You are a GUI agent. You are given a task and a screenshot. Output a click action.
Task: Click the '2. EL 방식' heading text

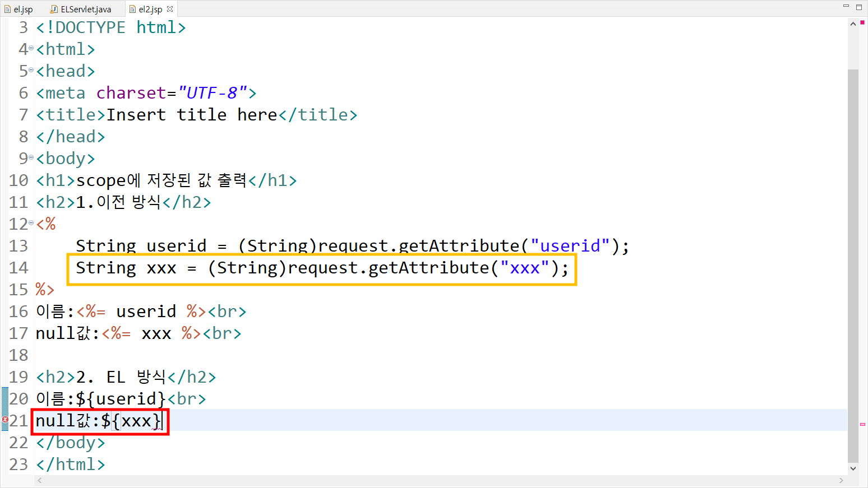(x=121, y=377)
